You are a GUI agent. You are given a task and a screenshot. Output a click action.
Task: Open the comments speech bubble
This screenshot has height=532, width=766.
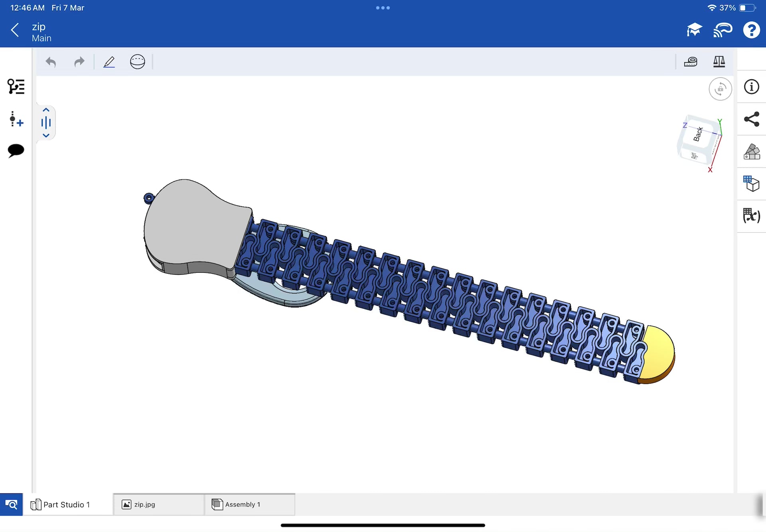[16, 150]
